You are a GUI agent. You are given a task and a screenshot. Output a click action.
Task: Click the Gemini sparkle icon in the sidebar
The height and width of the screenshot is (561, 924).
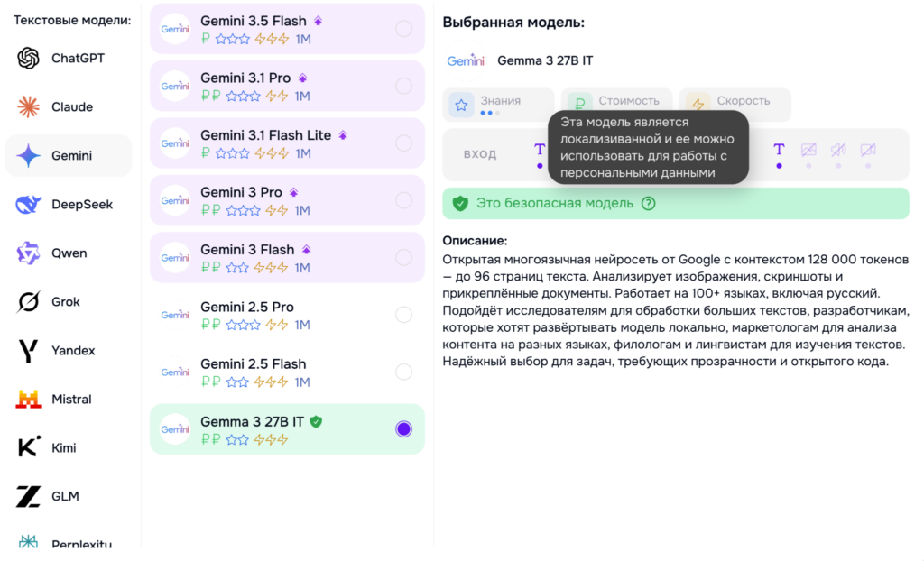click(28, 155)
